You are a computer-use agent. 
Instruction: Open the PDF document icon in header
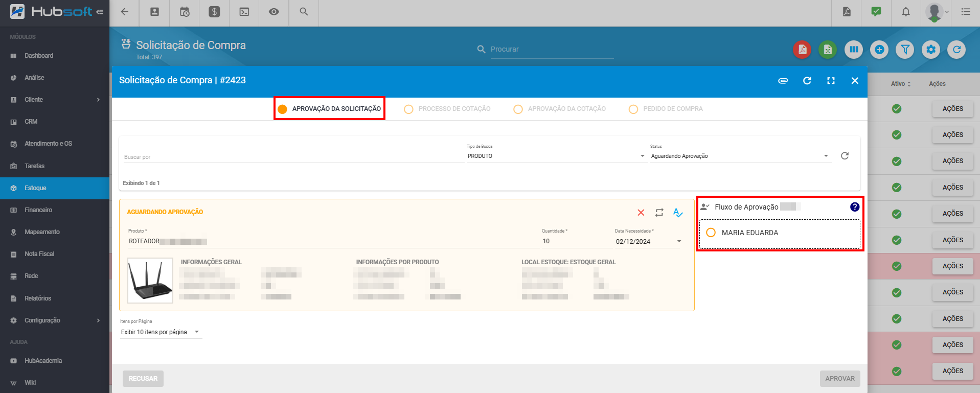[x=847, y=12]
